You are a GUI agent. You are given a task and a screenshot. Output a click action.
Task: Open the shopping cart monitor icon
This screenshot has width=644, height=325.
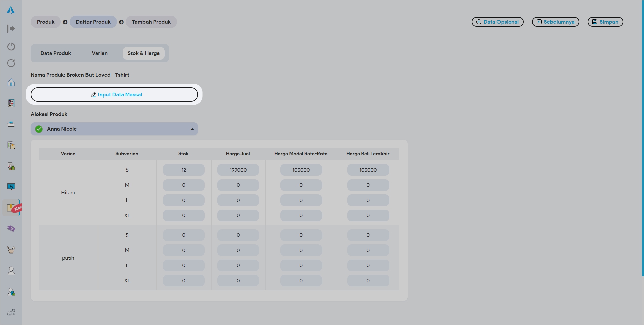coord(11,187)
